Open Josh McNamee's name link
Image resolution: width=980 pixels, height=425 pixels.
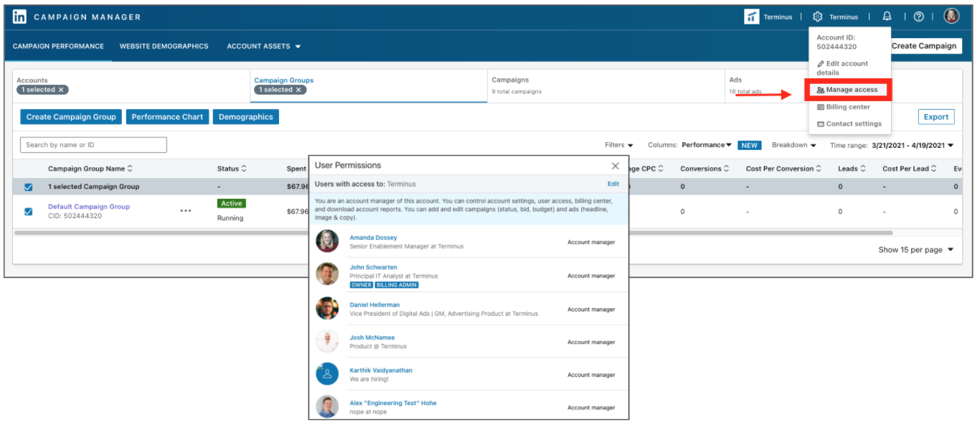point(372,337)
